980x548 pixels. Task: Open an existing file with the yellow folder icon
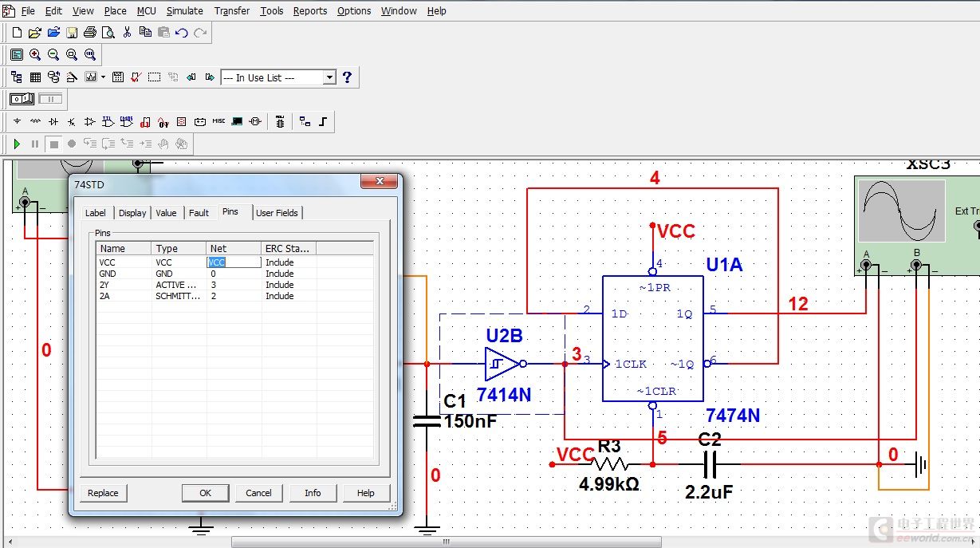34,33
